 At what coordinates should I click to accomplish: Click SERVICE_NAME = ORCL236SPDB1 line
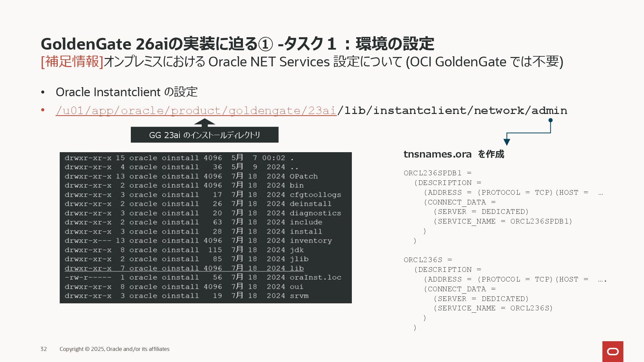tap(502, 221)
